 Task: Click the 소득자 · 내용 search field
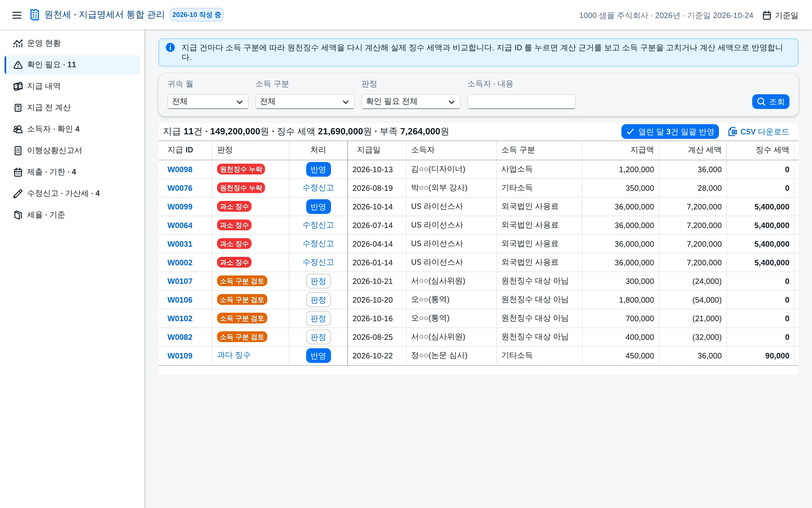click(x=521, y=102)
